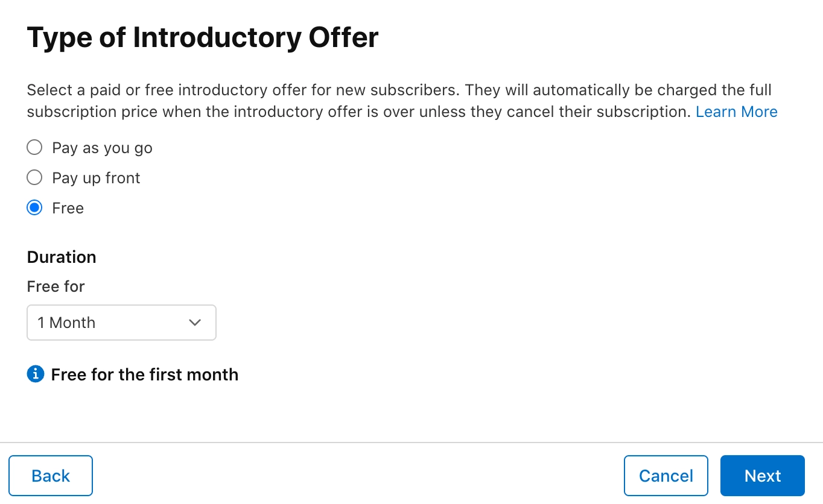This screenshot has width=823, height=504.
Task: Select the Pay as you go radio button
Action: click(x=35, y=148)
